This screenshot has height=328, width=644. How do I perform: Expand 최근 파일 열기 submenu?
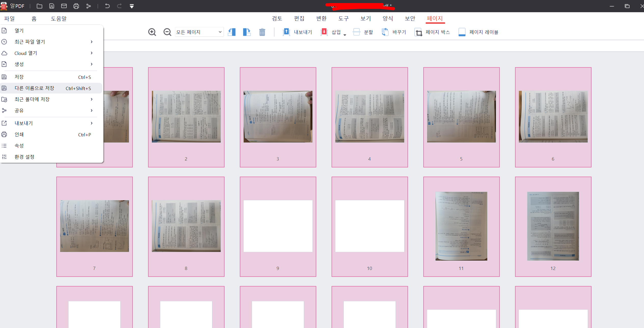pos(51,42)
